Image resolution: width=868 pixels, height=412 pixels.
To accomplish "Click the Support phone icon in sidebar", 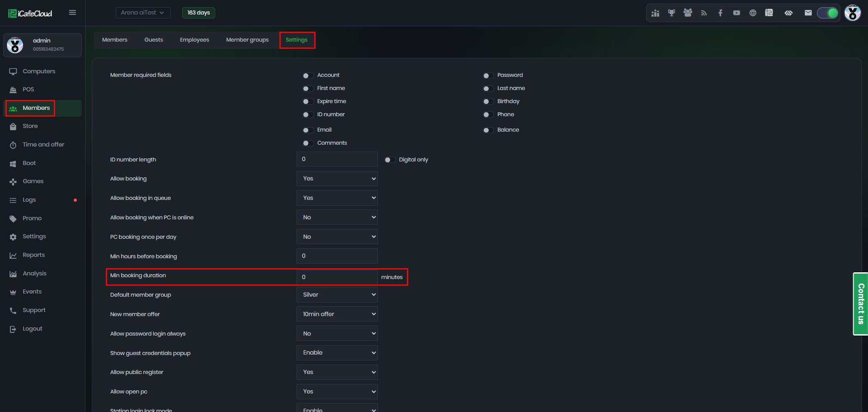I will point(13,311).
